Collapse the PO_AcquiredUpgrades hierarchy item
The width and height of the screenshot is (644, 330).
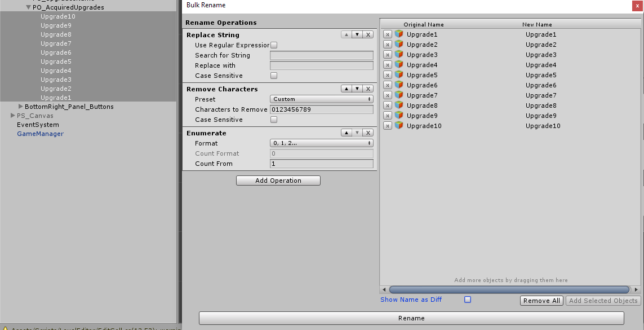(x=28, y=7)
